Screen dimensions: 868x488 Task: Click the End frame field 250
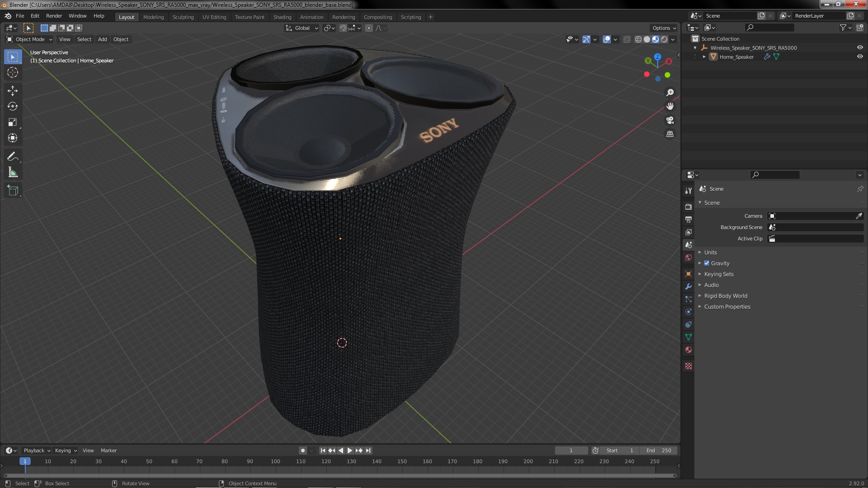(x=659, y=450)
